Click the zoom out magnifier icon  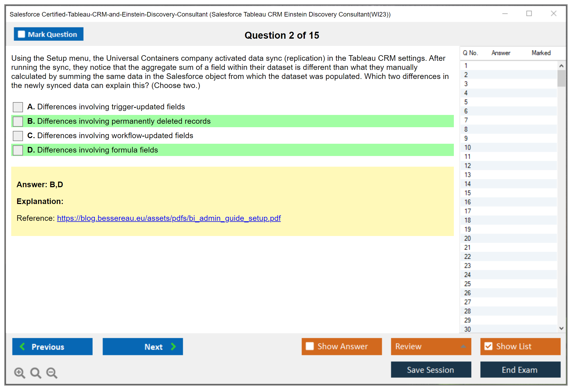(x=52, y=373)
